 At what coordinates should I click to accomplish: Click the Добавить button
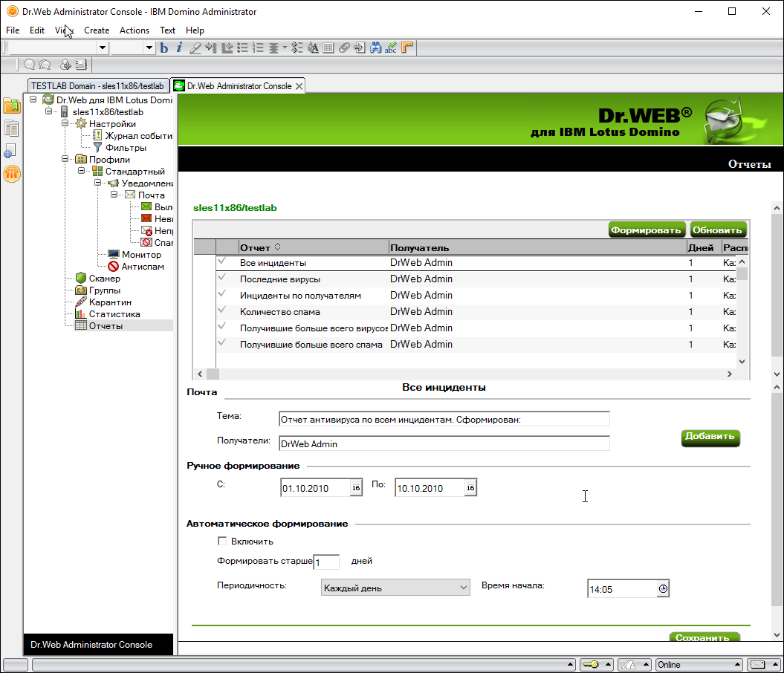pos(710,438)
